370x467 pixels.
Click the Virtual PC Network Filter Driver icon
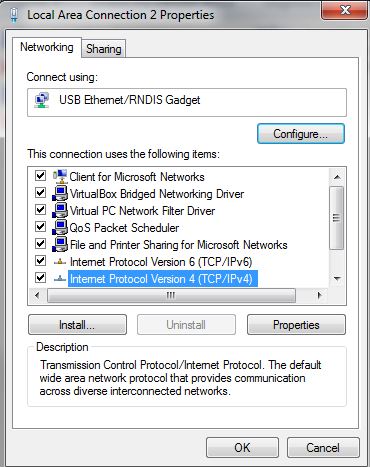point(60,211)
